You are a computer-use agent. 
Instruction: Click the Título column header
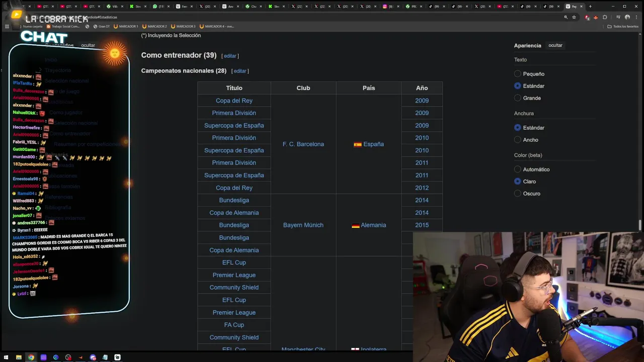234,88
